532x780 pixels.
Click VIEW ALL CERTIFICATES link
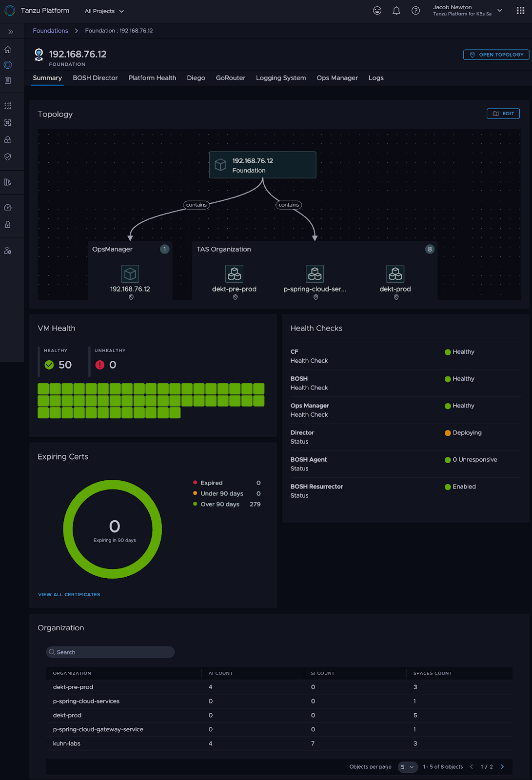pos(69,595)
